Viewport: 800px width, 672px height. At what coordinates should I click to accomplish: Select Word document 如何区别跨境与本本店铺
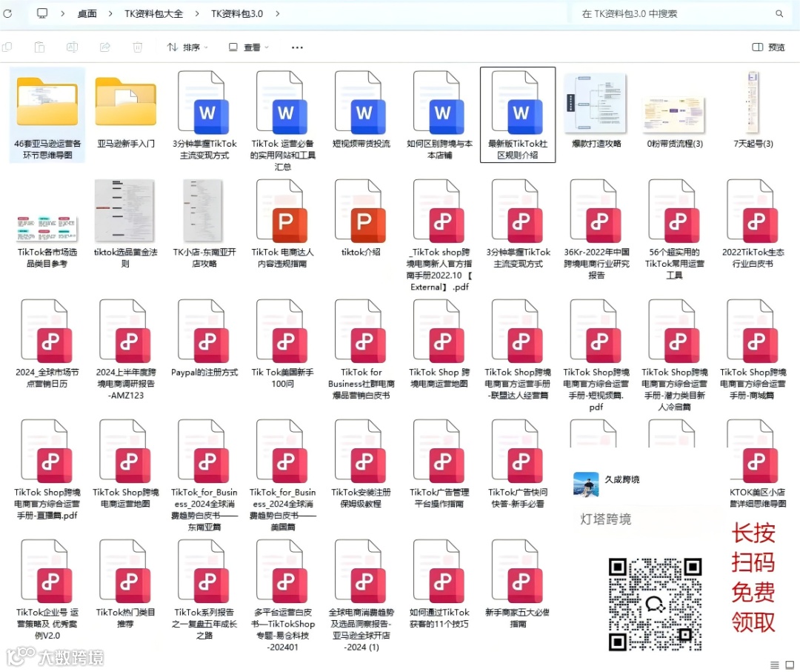(439, 116)
